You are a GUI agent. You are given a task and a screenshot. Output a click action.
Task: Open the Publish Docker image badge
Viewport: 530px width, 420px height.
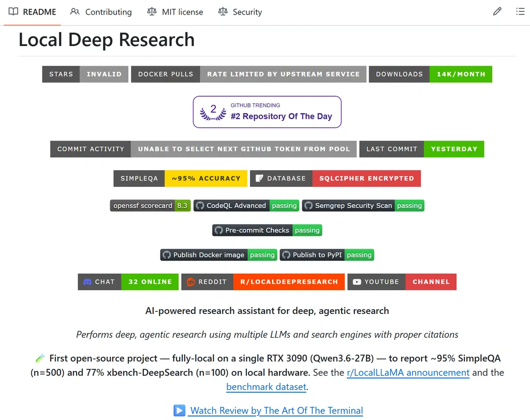click(x=219, y=255)
